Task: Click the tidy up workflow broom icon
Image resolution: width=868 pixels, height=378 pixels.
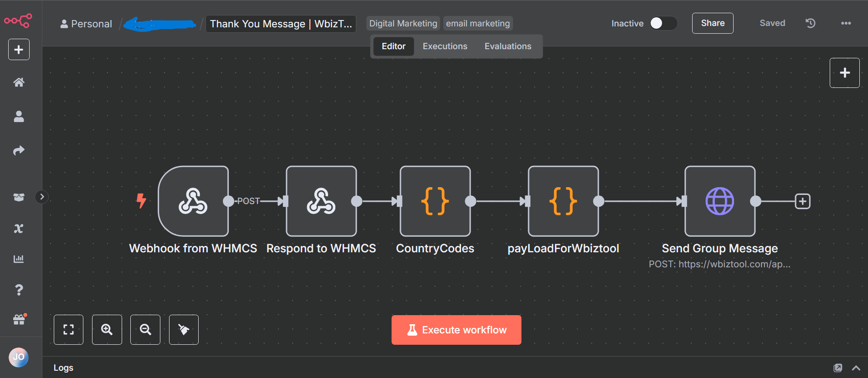Action: 184,330
